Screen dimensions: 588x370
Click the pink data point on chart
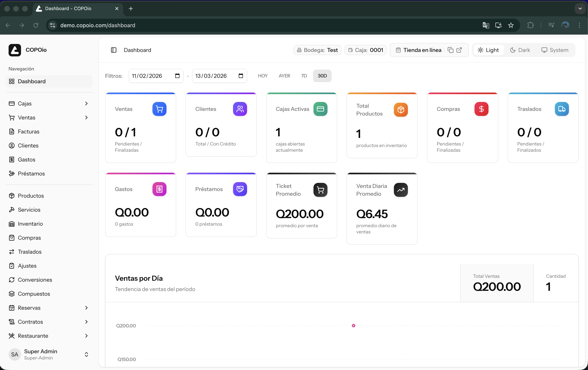(x=353, y=326)
